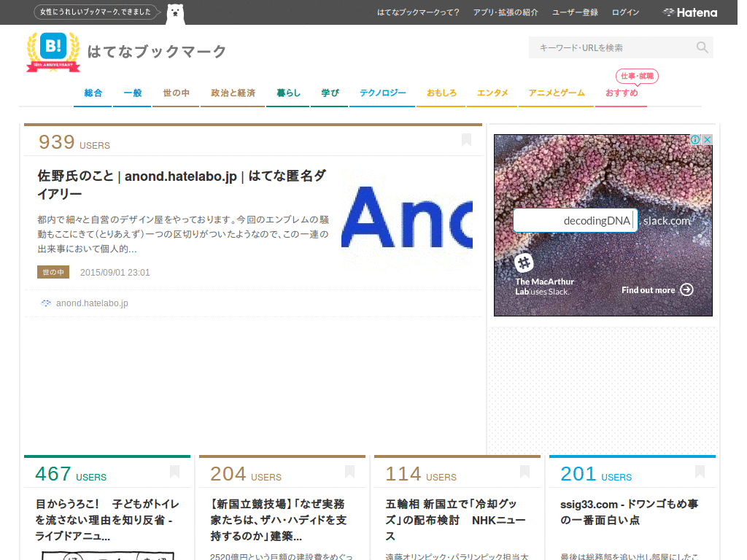Open the 学び tab
The image size is (747, 560).
[330, 93]
